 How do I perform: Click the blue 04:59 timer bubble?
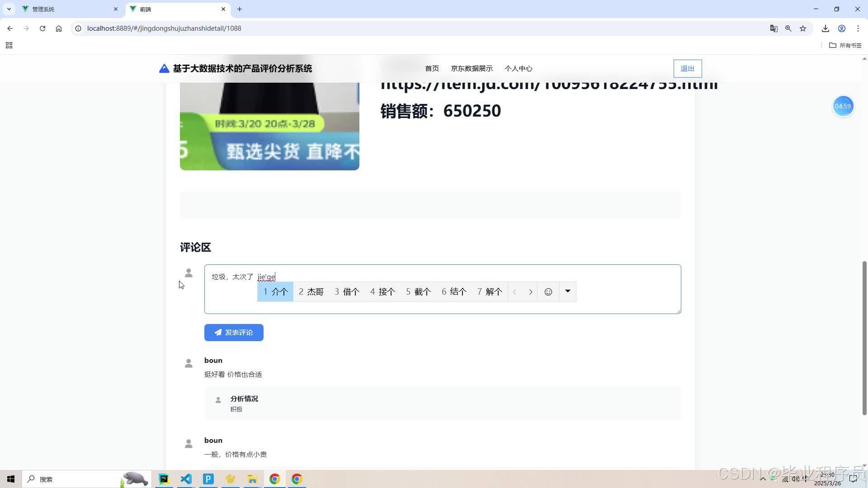(x=843, y=106)
